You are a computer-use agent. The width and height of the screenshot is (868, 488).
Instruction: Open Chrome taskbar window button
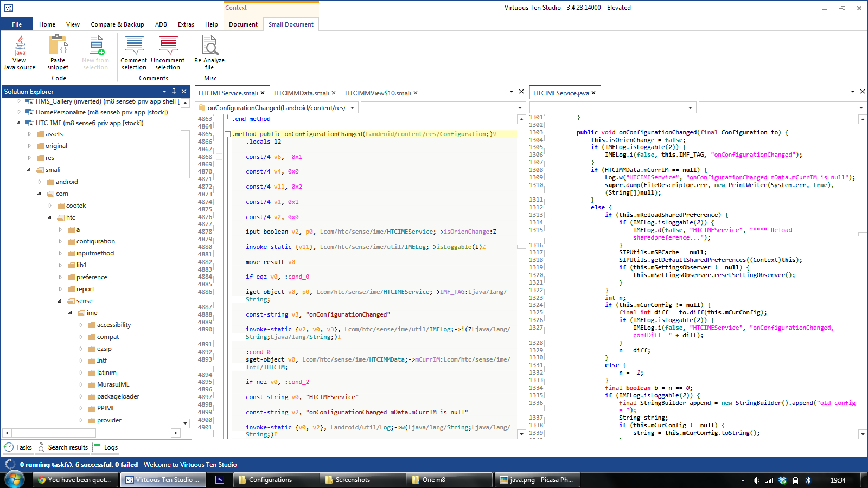point(75,480)
